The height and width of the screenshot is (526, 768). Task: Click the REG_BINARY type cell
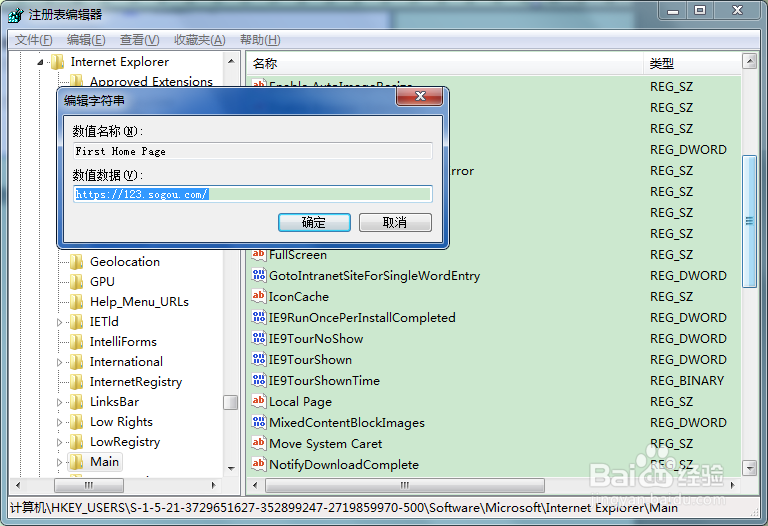tap(687, 381)
